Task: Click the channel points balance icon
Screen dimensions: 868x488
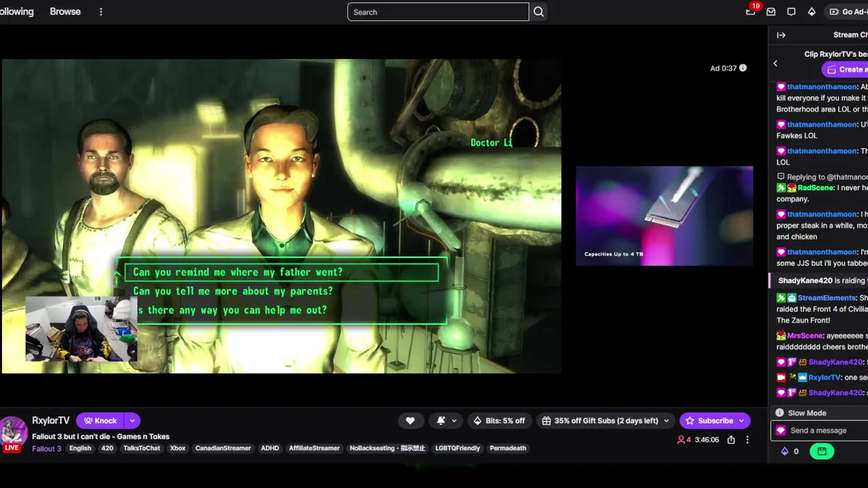Action: click(785, 451)
